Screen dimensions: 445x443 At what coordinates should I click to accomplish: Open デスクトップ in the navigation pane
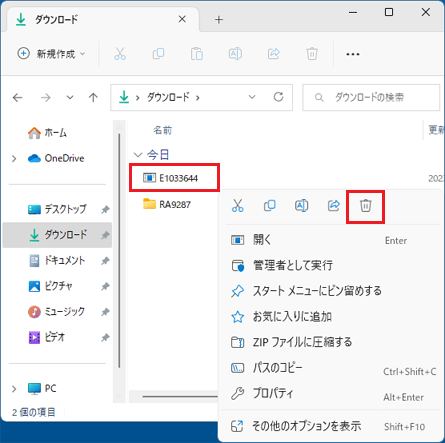pos(57,209)
